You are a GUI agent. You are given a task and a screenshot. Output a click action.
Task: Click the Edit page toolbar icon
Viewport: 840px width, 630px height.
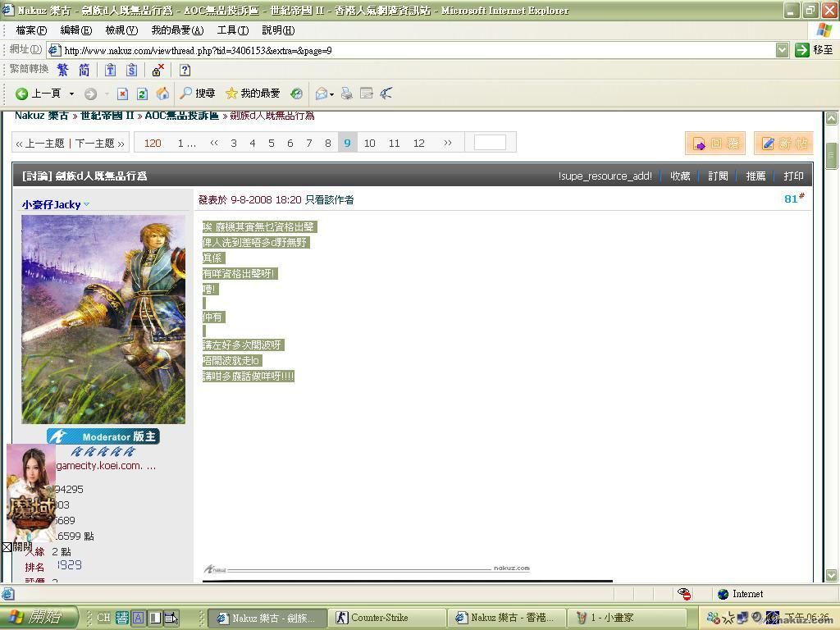click(367, 94)
